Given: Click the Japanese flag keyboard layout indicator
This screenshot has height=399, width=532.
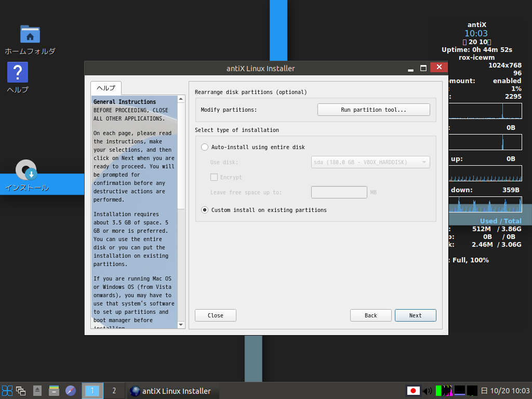Looking at the screenshot, I should coord(413,391).
